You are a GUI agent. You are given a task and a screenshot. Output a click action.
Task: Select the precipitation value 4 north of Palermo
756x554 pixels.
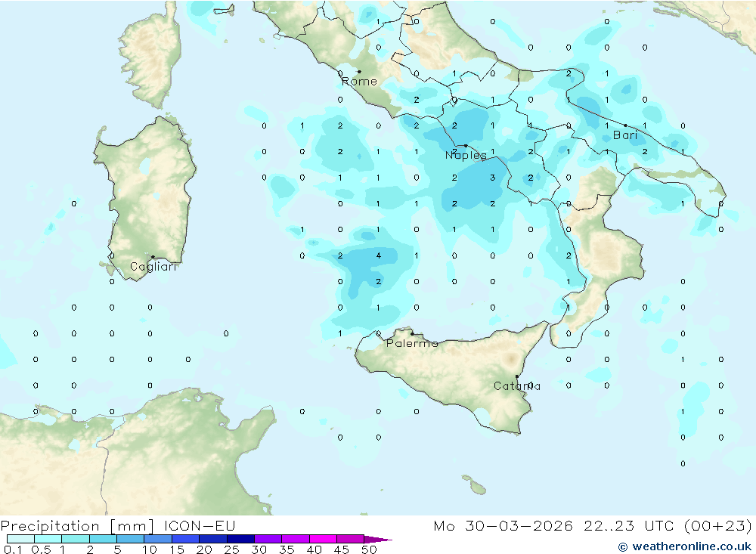click(x=379, y=255)
